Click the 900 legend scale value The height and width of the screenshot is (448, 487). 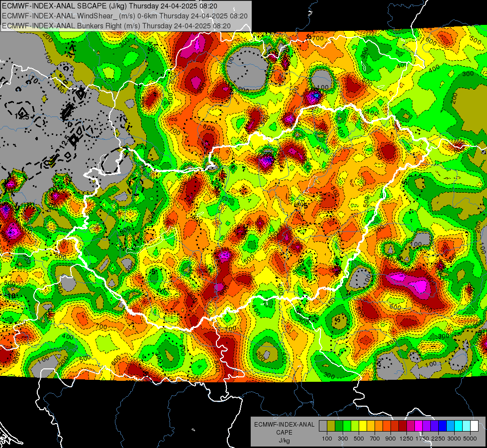tap(390, 439)
